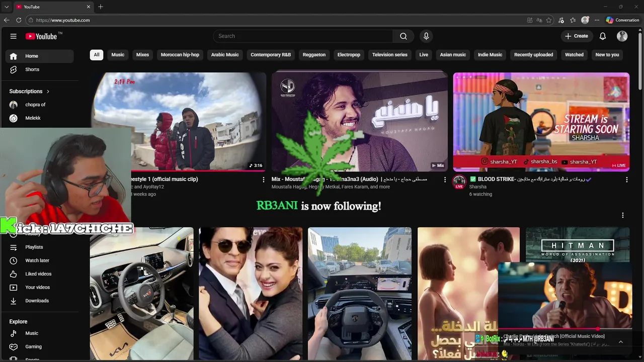Expand the miniplayer chevron
Image resolution: width=644 pixels, height=362 pixels.
(620, 342)
